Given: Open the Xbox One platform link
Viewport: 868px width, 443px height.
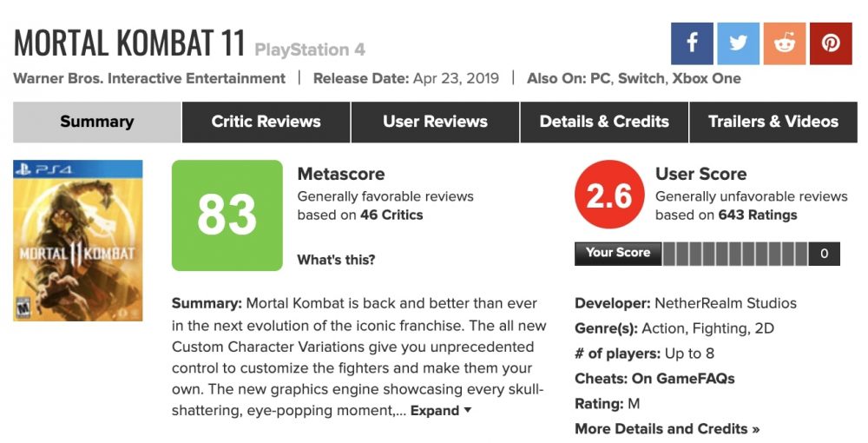Looking at the screenshot, I should click(707, 79).
